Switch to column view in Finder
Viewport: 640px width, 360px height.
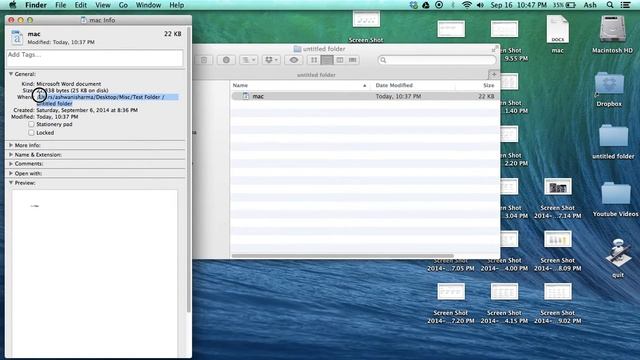click(x=340, y=60)
